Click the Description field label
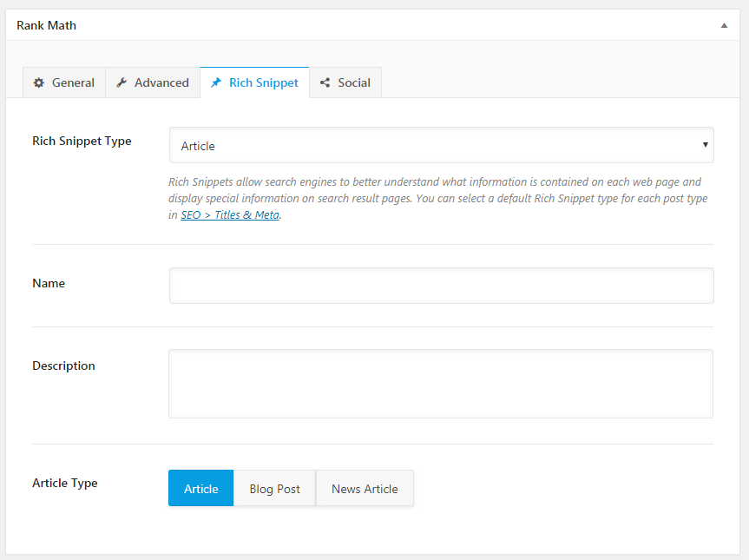The width and height of the screenshot is (749, 560). point(63,366)
